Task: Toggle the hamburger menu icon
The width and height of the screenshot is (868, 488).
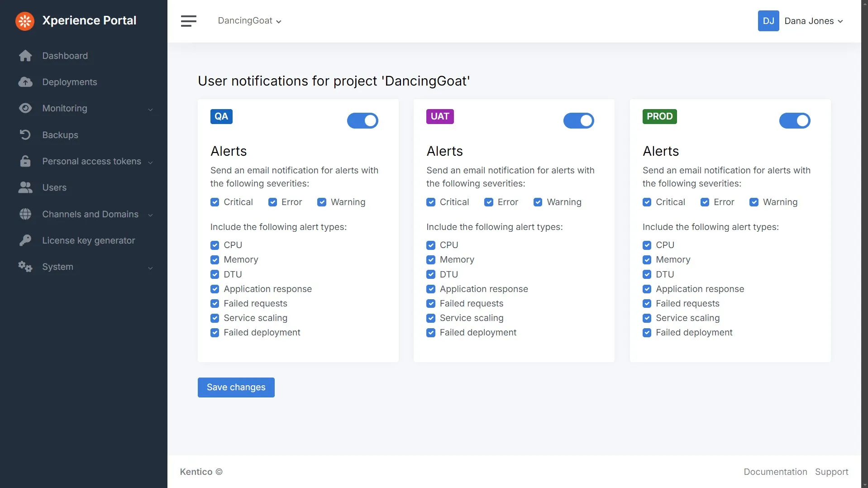Action: click(x=189, y=21)
